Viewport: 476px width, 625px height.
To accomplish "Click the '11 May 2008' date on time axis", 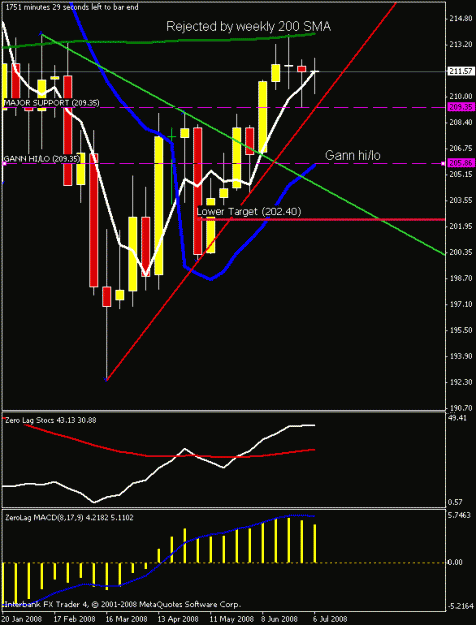I will 231,619.
